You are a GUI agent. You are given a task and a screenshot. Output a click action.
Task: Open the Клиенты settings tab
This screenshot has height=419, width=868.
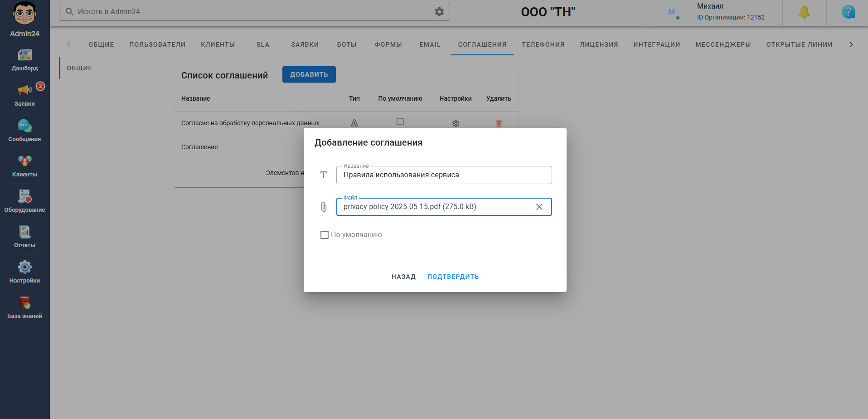pos(218,44)
